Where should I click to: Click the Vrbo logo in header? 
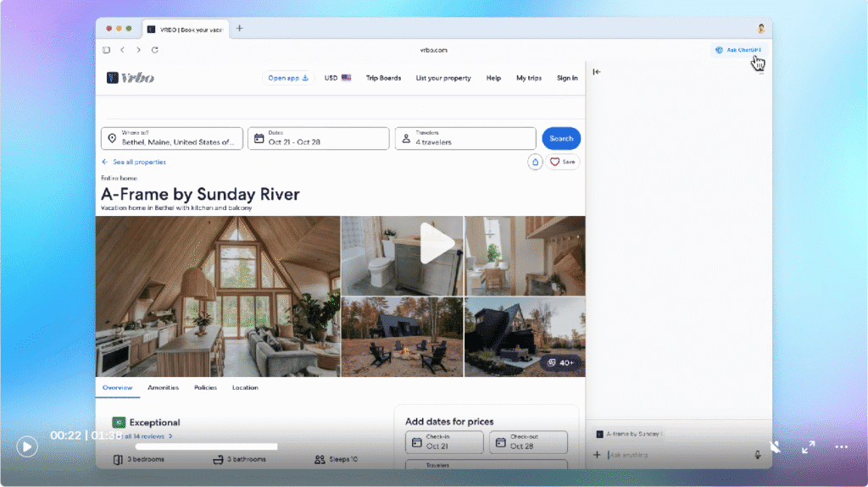click(131, 78)
